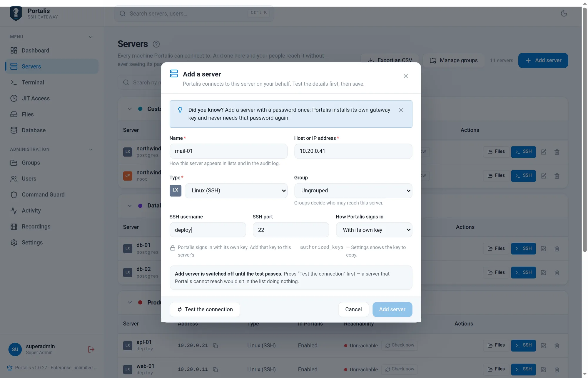Copy the 10.20.0.11 address of web-01
The height and width of the screenshot is (378, 588).
click(x=216, y=369)
